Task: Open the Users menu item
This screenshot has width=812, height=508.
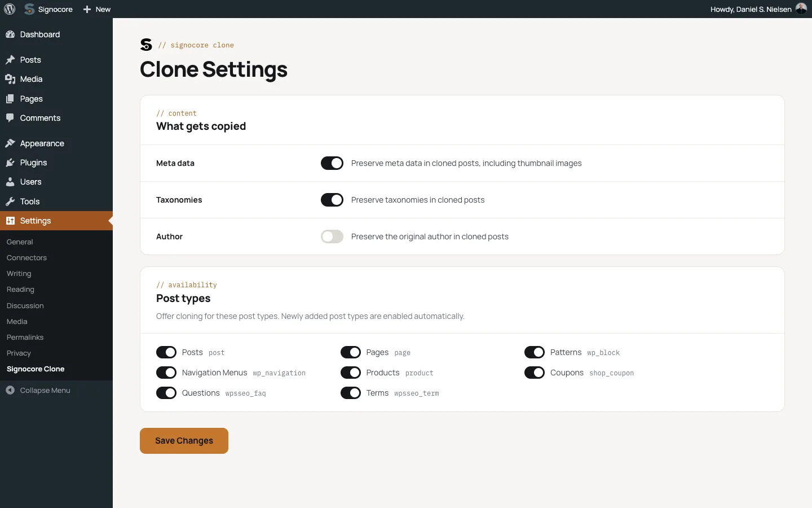Action: tap(56, 182)
